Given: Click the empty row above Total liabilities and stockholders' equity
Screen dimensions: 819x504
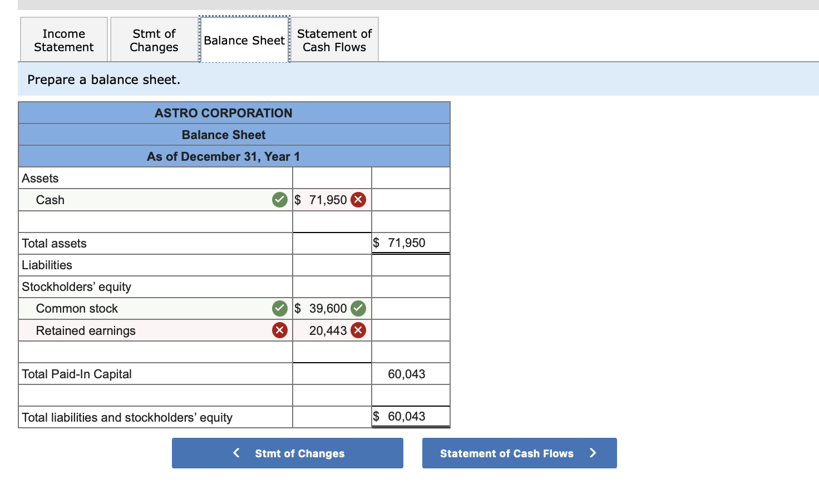Looking at the screenshot, I should click(155, 396).
